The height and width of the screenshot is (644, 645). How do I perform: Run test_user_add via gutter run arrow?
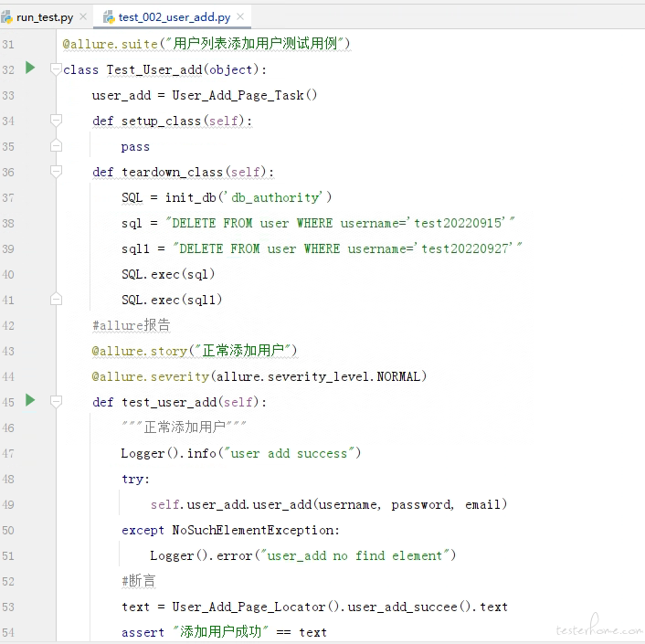click(30, 400)
